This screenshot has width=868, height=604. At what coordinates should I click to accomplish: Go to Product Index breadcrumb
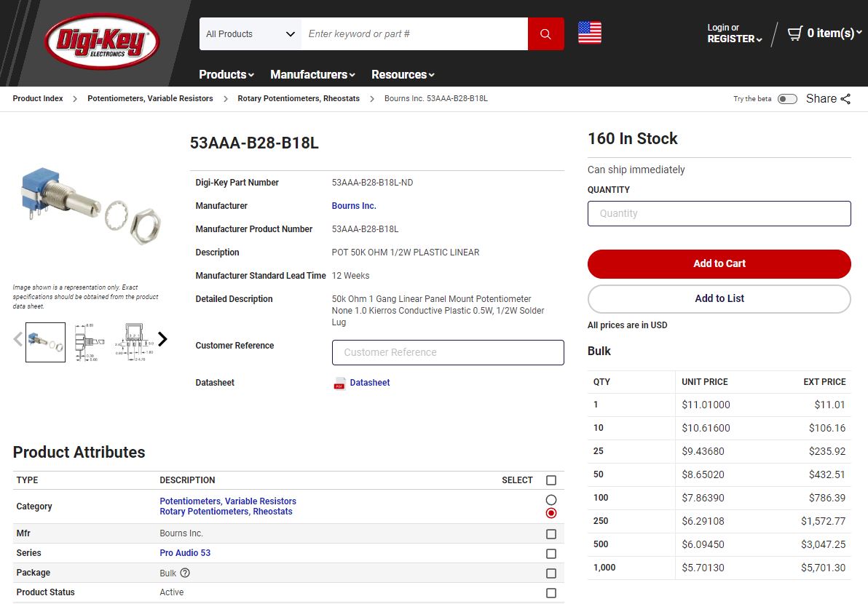[38, 98]
